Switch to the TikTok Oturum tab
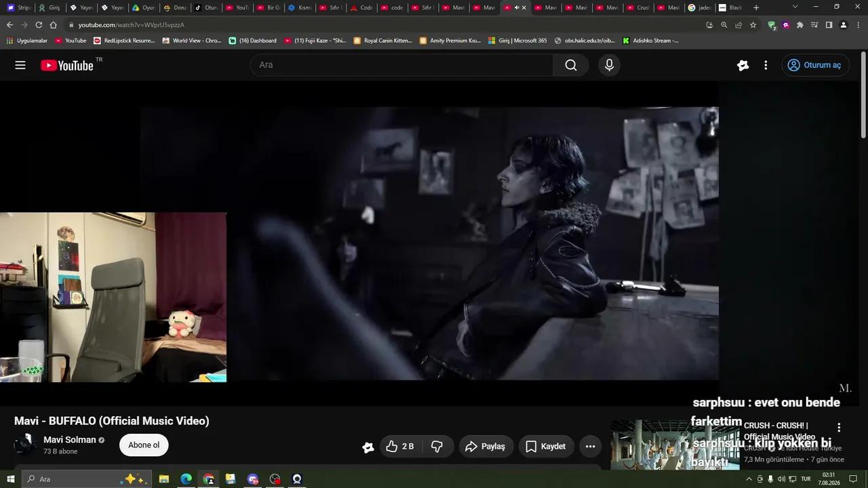The image size is (868, 488). click(x=206, y=7)
